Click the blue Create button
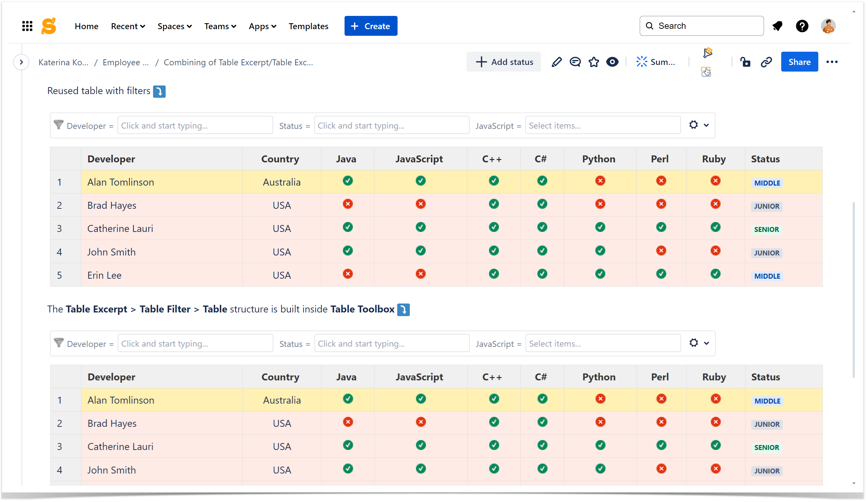868x502 pixels. (371, 26)
